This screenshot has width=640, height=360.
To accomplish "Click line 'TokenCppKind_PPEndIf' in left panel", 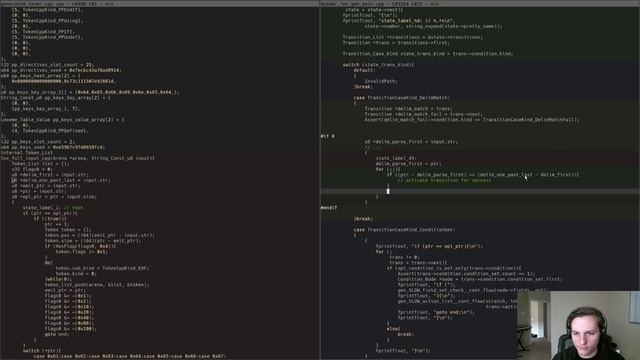I will (x=47, y=9).
